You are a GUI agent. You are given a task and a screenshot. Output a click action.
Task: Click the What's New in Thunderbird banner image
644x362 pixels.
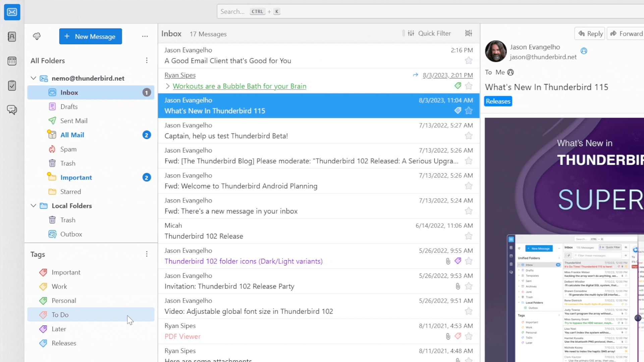click(x=564, y=240)
